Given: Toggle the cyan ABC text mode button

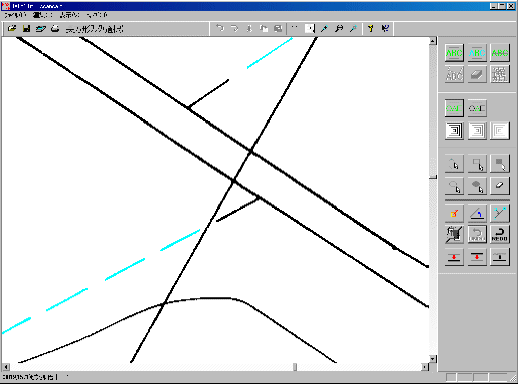Looking at the screenshot, I should (477, 53).
